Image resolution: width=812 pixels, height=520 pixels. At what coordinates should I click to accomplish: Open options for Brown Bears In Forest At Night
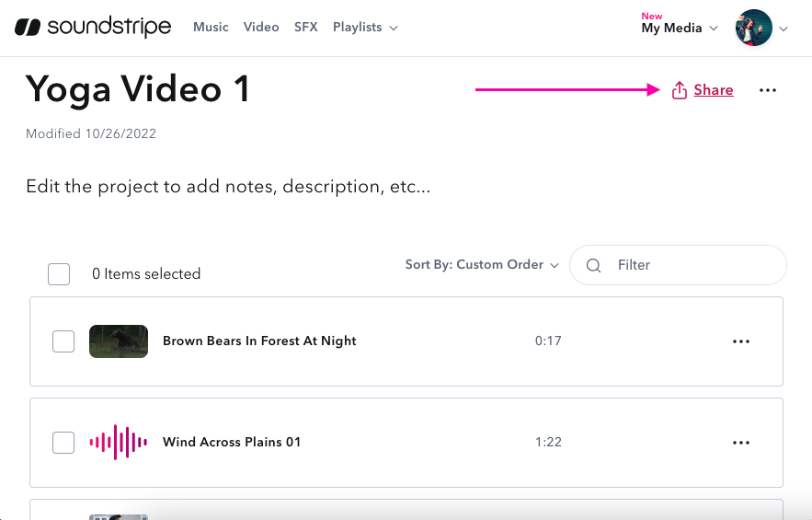[741, 341]
